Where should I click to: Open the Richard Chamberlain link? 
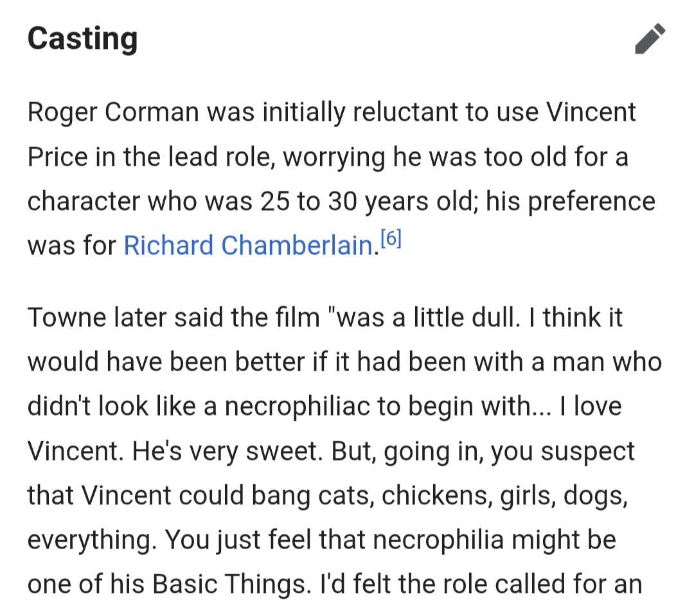coord(248,246)
